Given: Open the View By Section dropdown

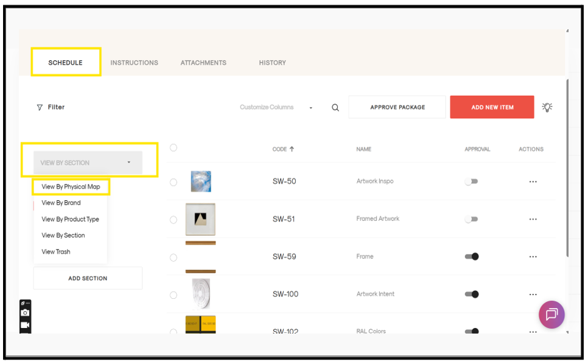Looking at the screenshot, I should click(x=88, y=163).
